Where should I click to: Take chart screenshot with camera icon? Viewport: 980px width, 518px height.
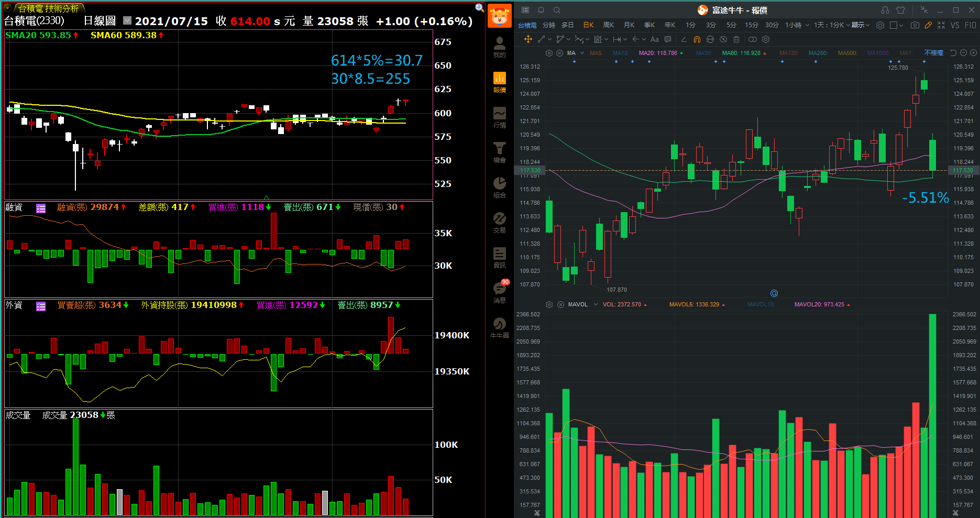[x=915, y=25]
